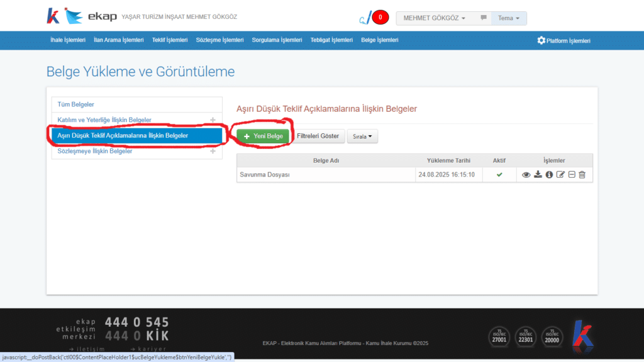
Task: Toggle active status checkmark of Savunma Dosyası
Action: (499, 175)
